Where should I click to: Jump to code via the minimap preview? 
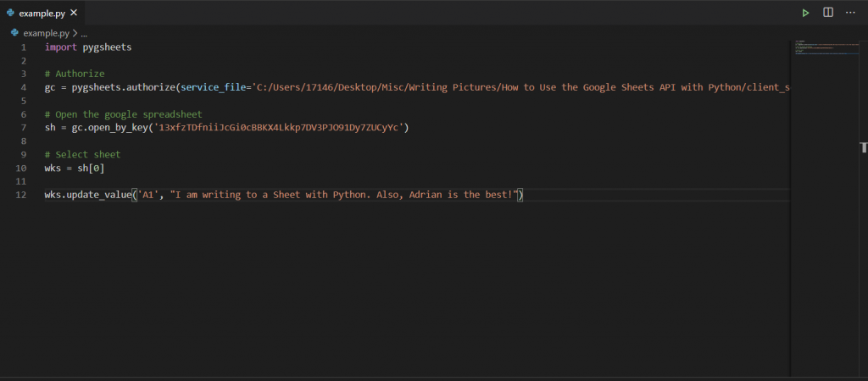(x=826, y=47)
